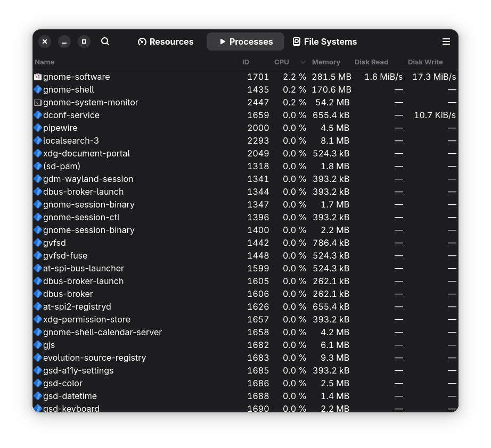Viewport: 491px width, 448px height.
Task: Click the gnome-shell process icon
Action: point(38,89)
